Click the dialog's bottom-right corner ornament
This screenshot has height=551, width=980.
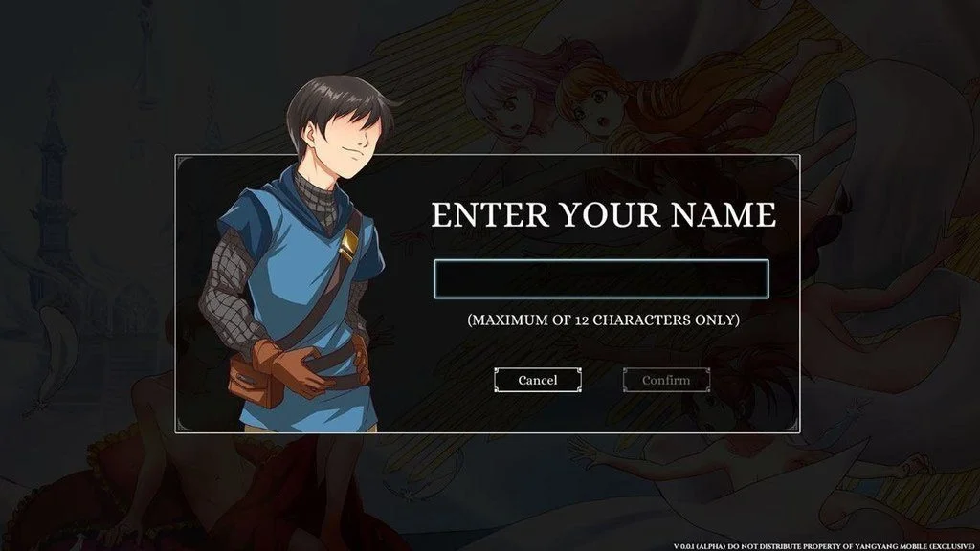point(791,424)
